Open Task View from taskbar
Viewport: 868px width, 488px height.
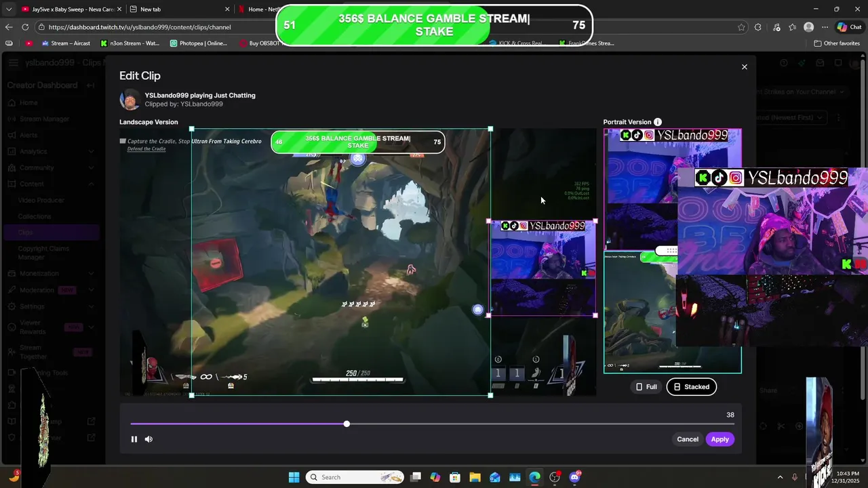416,477
